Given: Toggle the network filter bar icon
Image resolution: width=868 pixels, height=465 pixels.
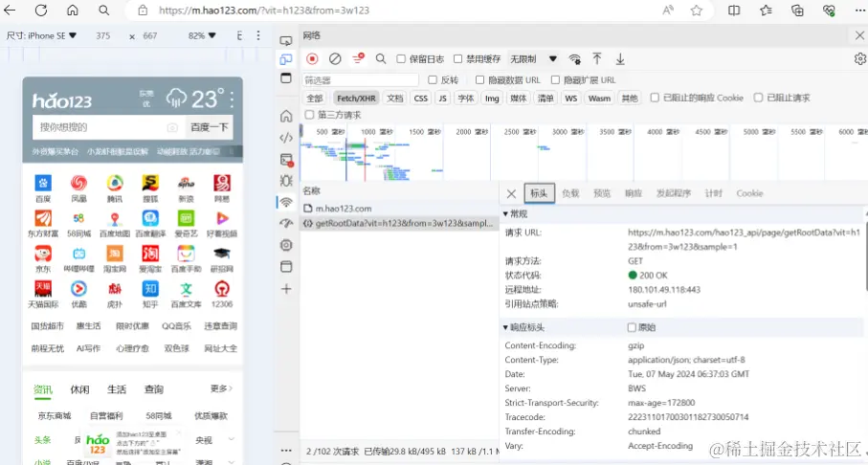Looking at the screenshot, I should click(x=358, y=58).
